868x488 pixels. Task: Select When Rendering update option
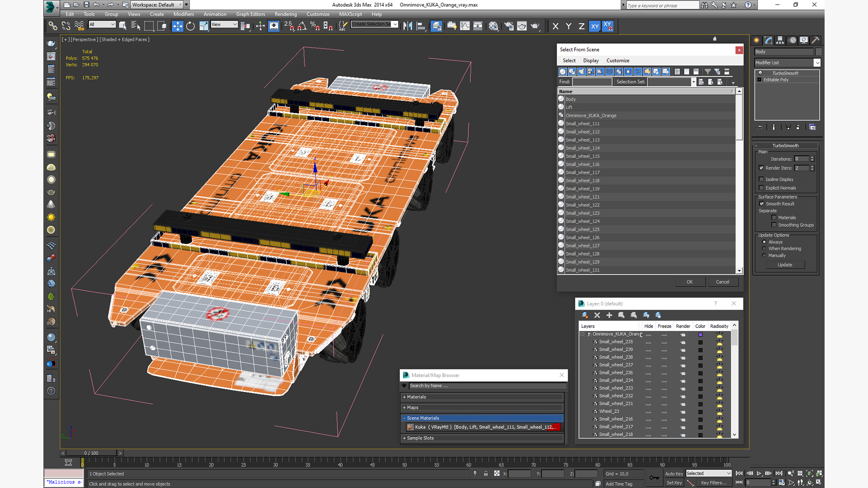764,249
